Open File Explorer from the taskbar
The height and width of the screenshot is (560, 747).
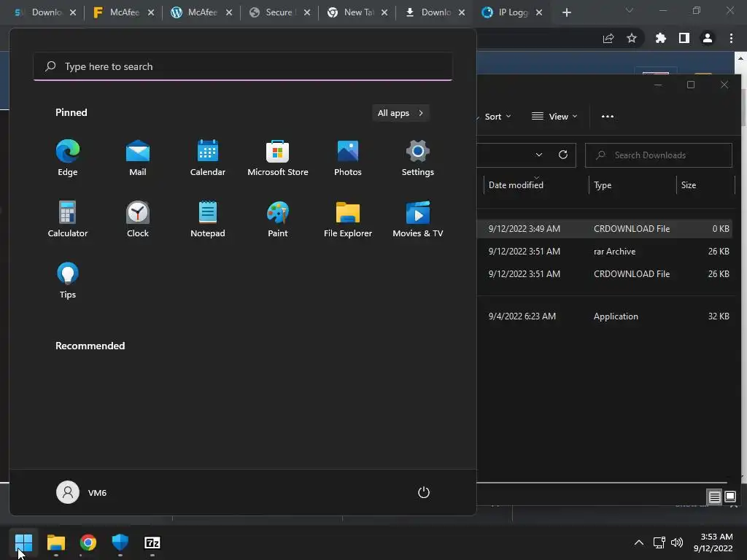[x=55, y=542]
